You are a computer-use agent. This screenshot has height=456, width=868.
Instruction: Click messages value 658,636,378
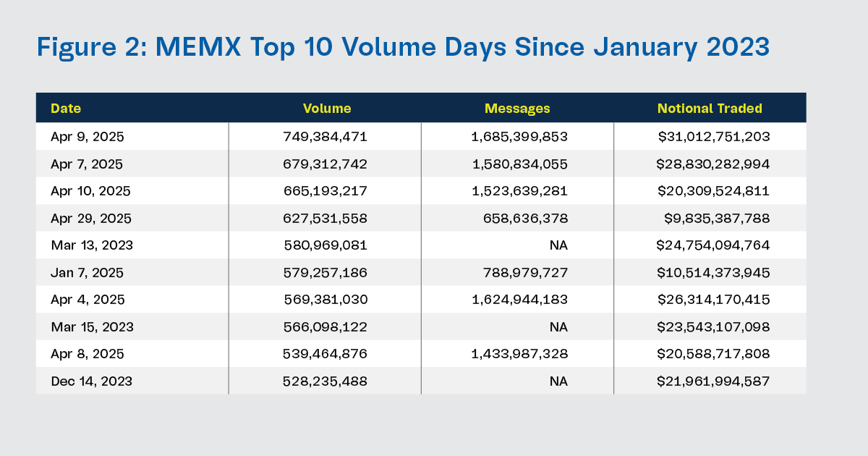click(x=527, y=219)
